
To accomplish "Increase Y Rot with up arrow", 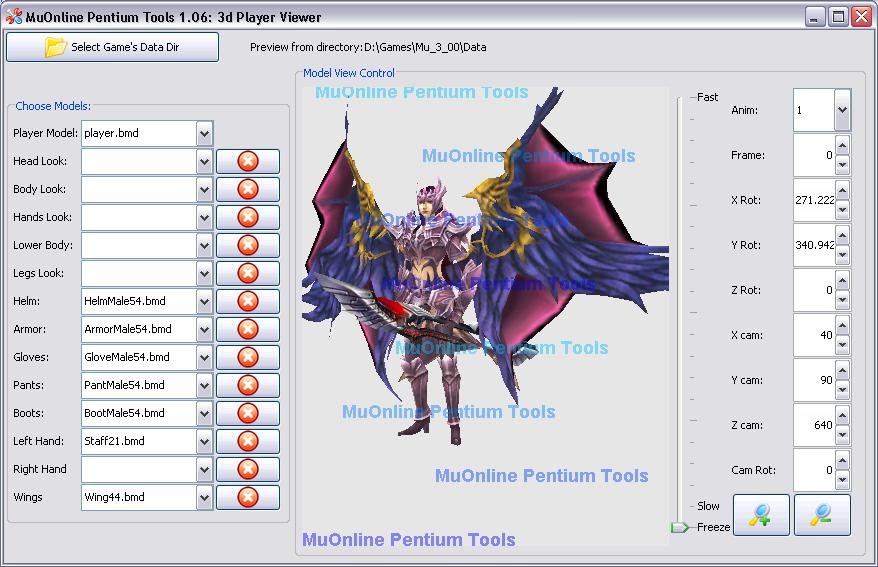I will 842,235.
